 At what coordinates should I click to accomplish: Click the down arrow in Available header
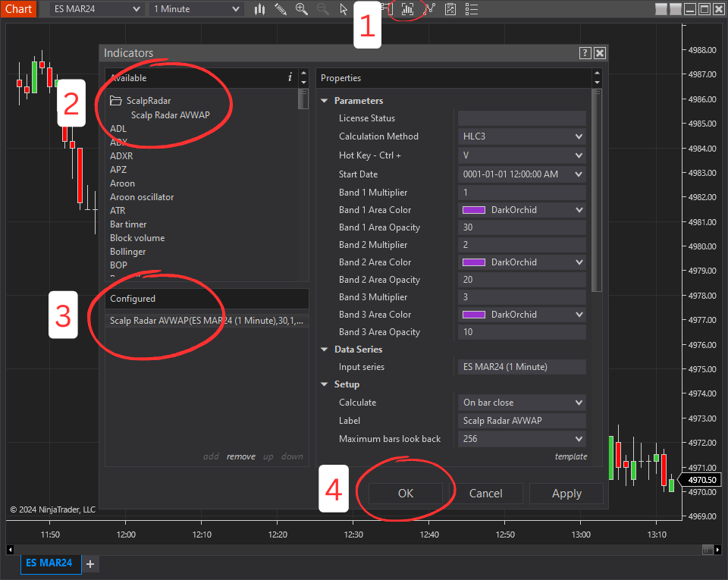303,83
